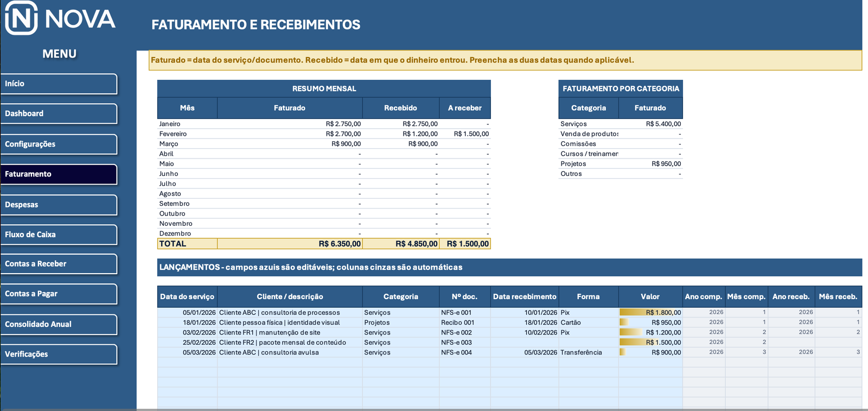This screenshot has height=411, width=868.
Task: Open the Verificações page
Action: click(59, 354)
